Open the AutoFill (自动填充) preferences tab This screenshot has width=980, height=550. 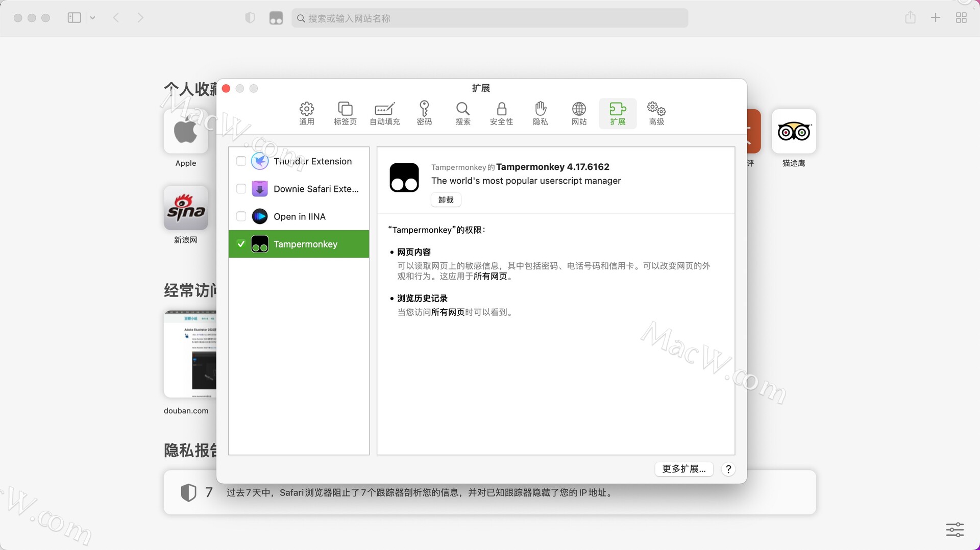[x=384, y=113]
